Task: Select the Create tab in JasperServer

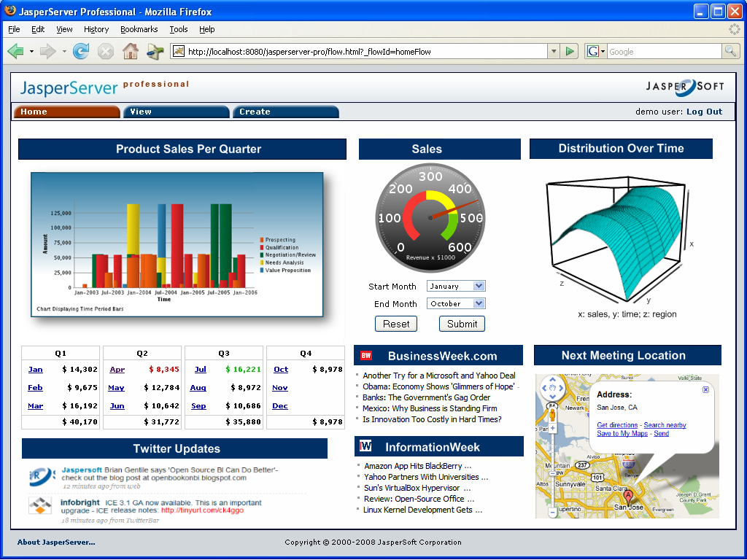Action: pyautogui.click(x=286, y=112)
